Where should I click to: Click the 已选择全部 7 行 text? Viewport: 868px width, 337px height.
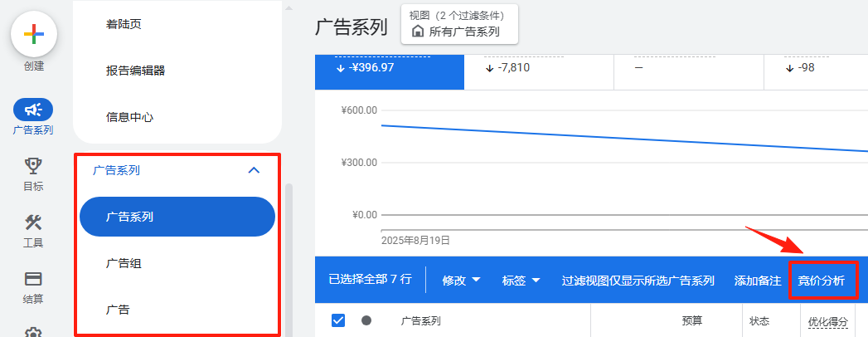[x=370, y=280]
